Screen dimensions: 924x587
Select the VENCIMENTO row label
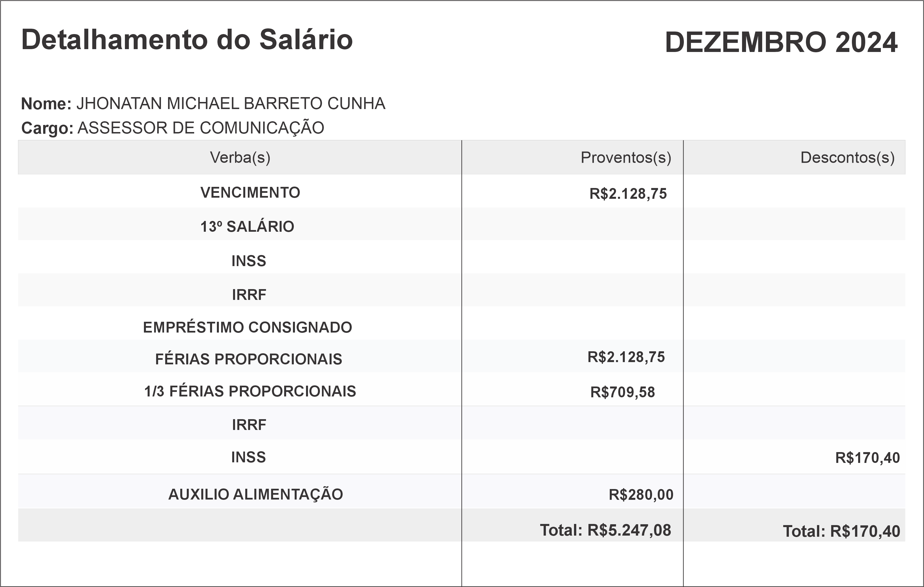click(x=250, y=192)
